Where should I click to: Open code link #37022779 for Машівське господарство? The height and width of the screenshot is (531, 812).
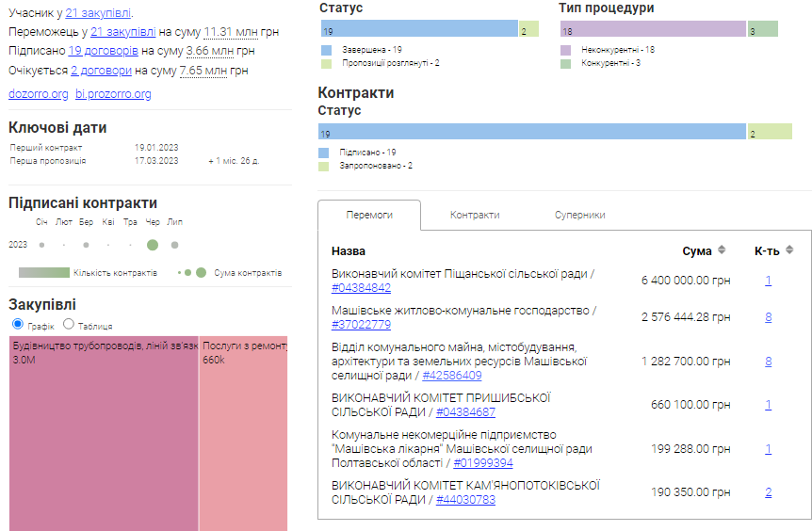[x=361, y=325]
